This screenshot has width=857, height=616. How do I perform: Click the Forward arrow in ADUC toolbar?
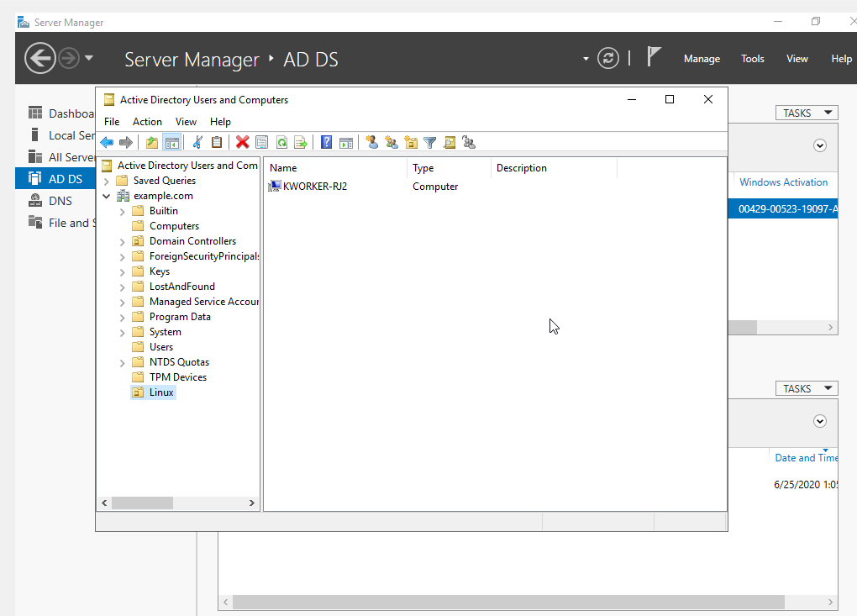[x=126, y=143]
